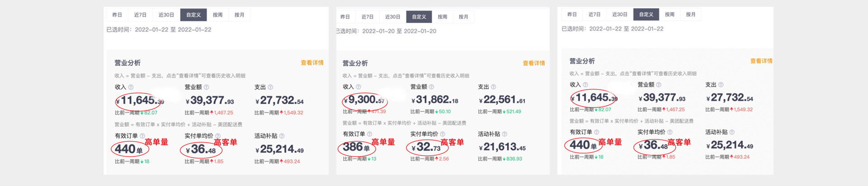This screenshot has height=186, width=868.
Task: Choose 按周 tab in the middle panel
Action: [442, 17]
